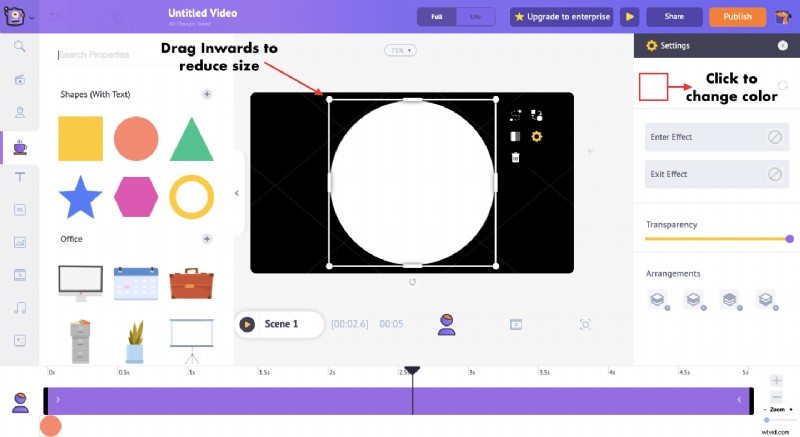Adjust the Transparency slider handle
Screen dimensions: 800x437
pos(790,239)
